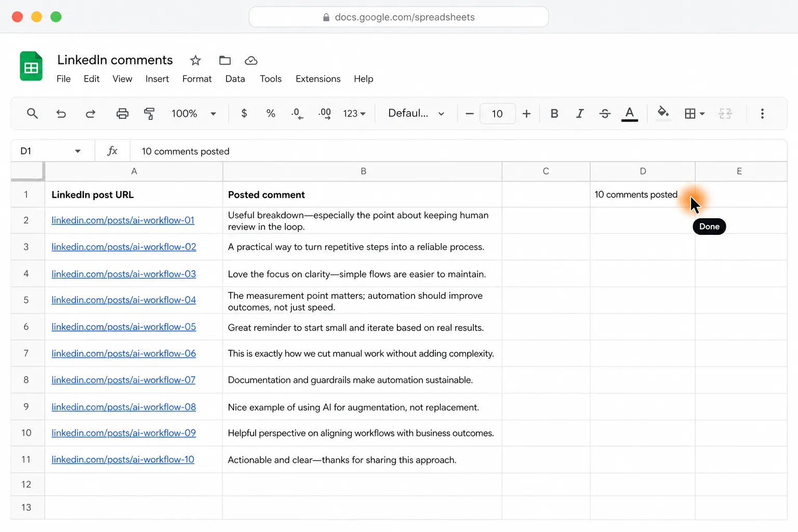798x532 pixels.
Task: Open the borders menu
Action: [695, 113]
